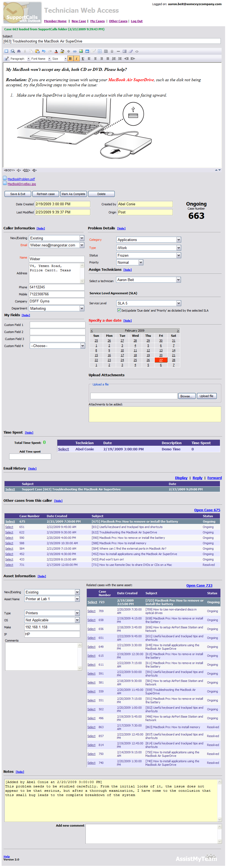Click the Subject input field
227x868 pixels.
[112, 41]
